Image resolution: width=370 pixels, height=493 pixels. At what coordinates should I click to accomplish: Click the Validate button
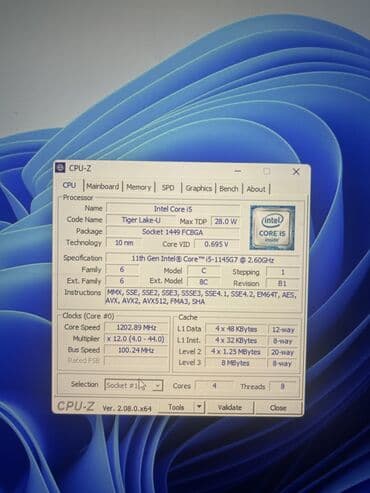pos(230,407)
